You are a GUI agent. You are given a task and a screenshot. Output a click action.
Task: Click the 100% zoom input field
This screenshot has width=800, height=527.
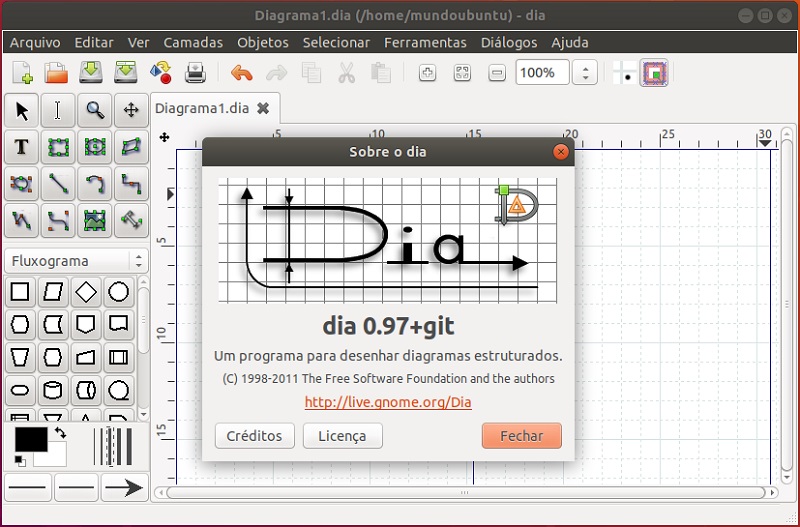tap(542, 72)
